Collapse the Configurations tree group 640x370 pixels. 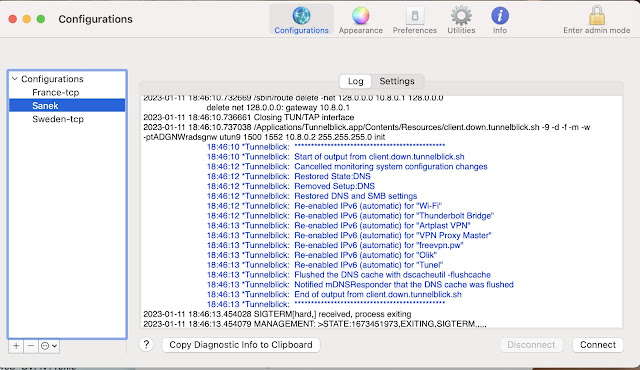[15, 79]
